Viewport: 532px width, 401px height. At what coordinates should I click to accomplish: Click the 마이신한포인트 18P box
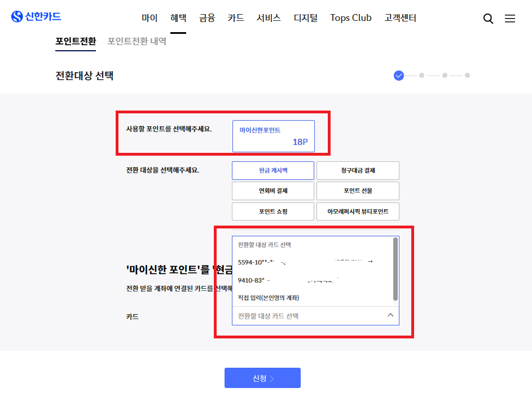273,135
